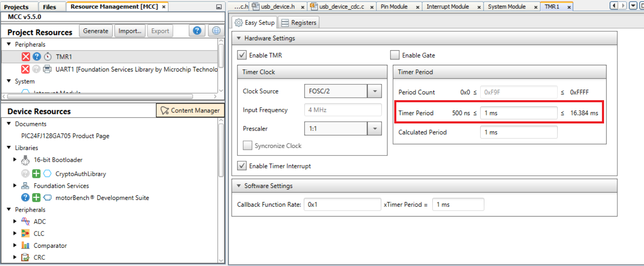Toggle the Enable Timer Interrupt checkbox

tap(241, 166)
